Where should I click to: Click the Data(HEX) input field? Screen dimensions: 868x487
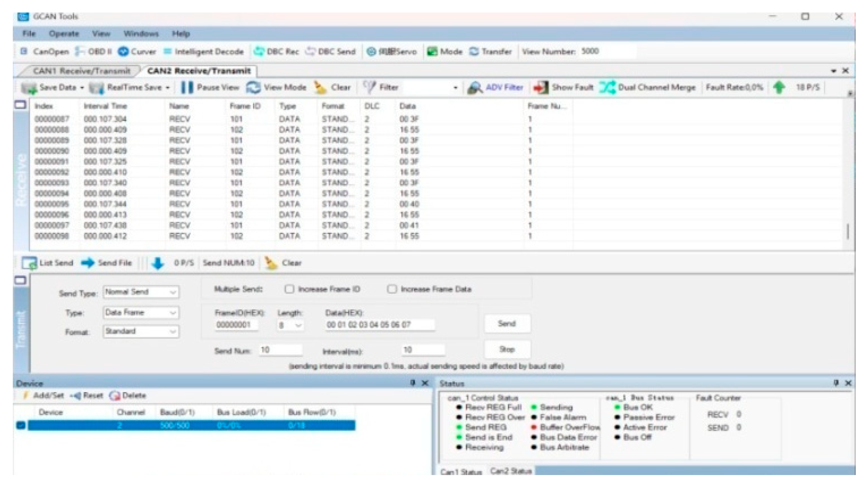point(380,325)
